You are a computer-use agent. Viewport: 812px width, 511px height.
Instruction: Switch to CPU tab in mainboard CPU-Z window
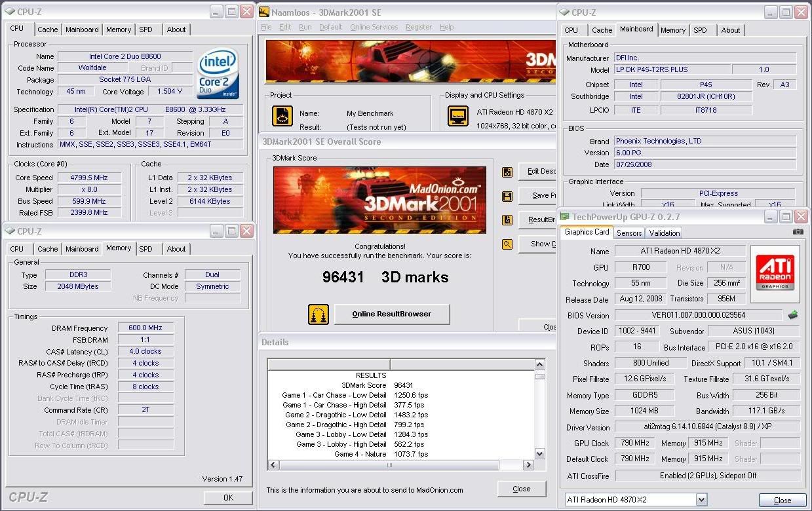coord(571,30)
